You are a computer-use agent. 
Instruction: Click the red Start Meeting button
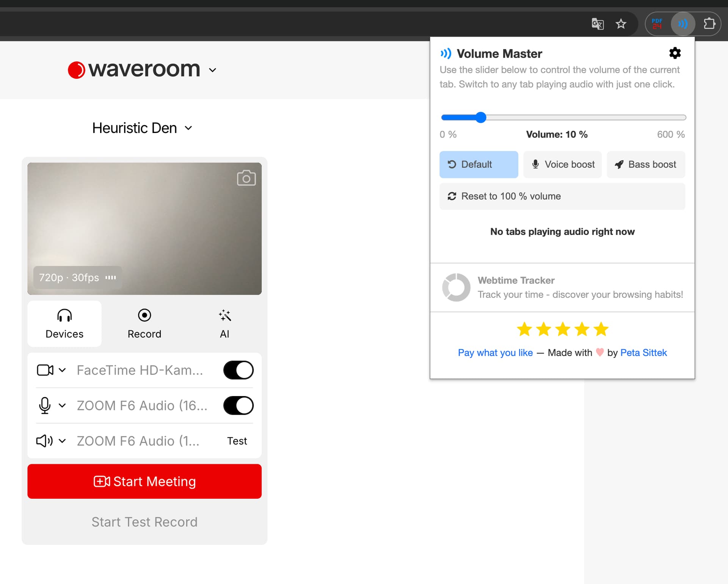pos(144,481)
